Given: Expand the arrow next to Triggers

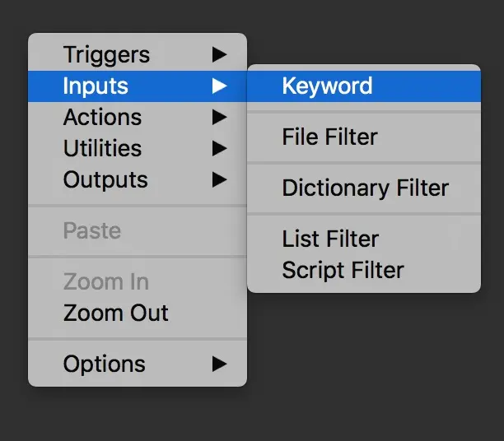Looking at the screenshot, I should pos(219,55).
